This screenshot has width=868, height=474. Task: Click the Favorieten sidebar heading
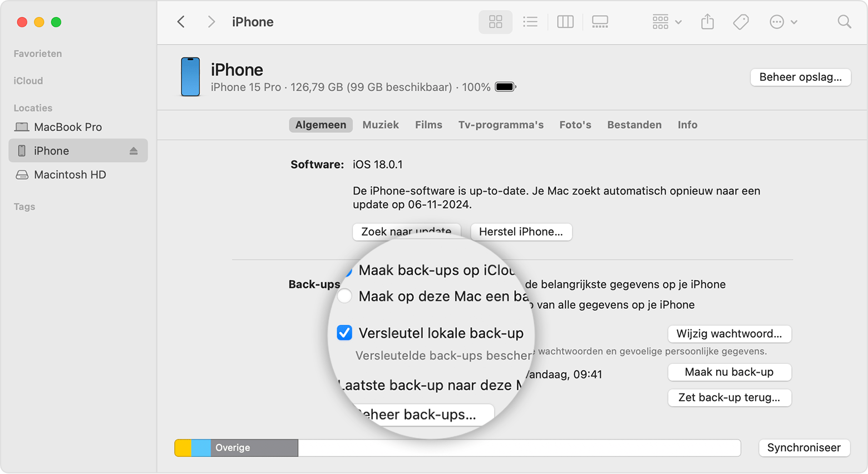(x=38, y=53)
